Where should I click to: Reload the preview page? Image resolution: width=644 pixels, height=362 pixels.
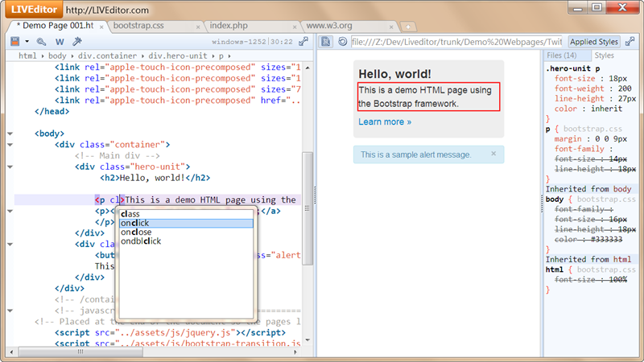(343, 42)
